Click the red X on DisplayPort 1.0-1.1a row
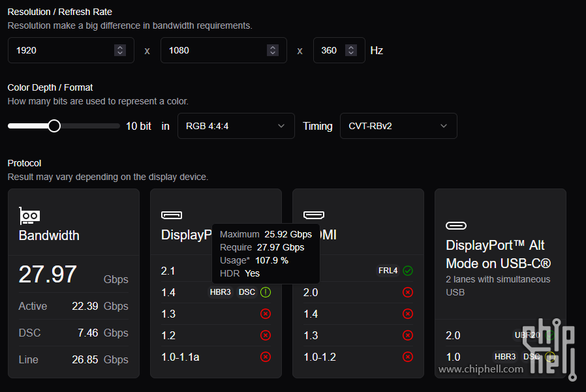Image resolution: width=586 pixels, height=392 pixels. coord(266,357)
